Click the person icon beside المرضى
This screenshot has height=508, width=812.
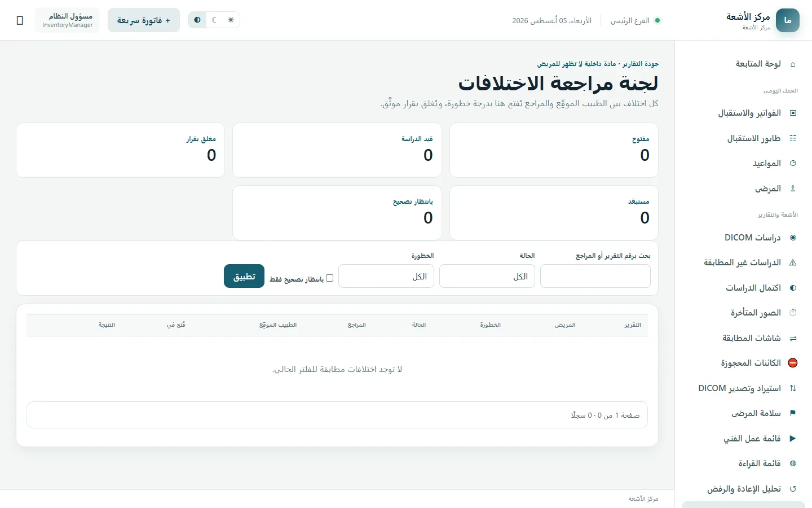click(793, 189)
